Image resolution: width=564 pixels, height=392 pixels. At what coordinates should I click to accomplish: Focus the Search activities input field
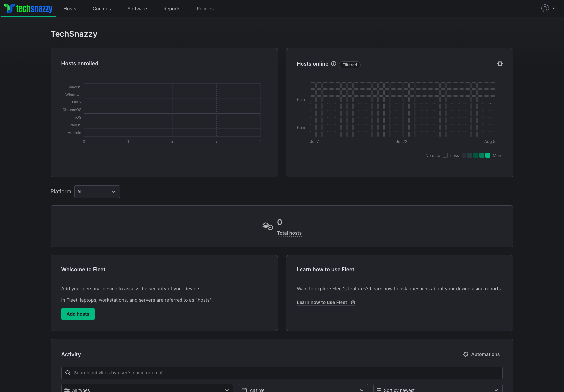[282, 373]
